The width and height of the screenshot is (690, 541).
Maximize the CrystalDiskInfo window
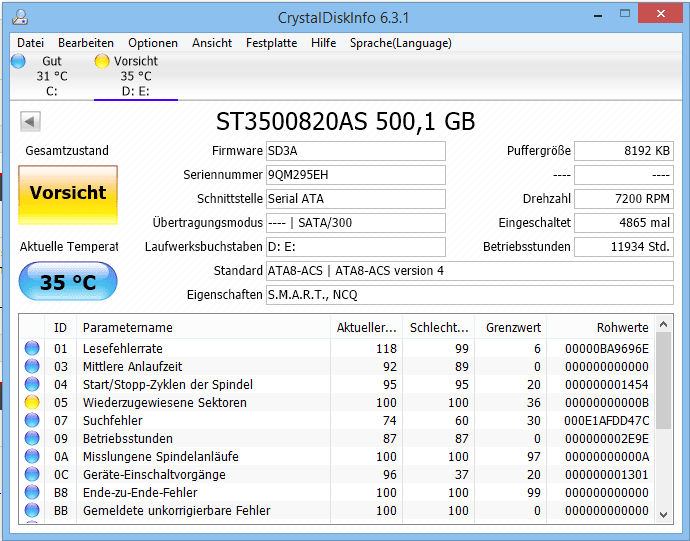[625, 14]
